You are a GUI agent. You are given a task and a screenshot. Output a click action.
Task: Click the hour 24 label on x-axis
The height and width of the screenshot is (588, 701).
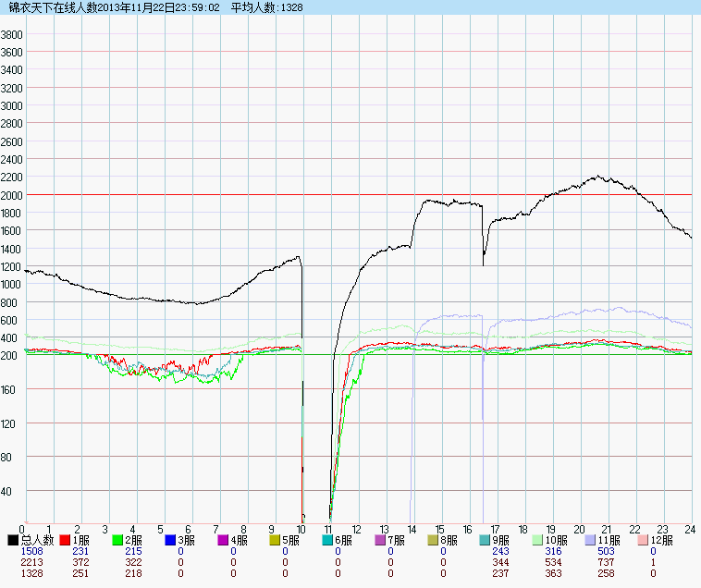pyautogui.click(x=687, y=530)
